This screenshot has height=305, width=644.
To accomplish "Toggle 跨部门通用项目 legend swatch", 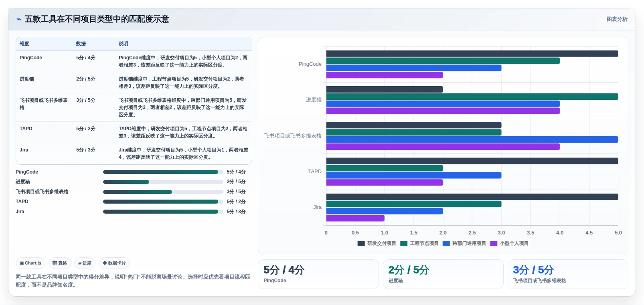I will point(446,244).
